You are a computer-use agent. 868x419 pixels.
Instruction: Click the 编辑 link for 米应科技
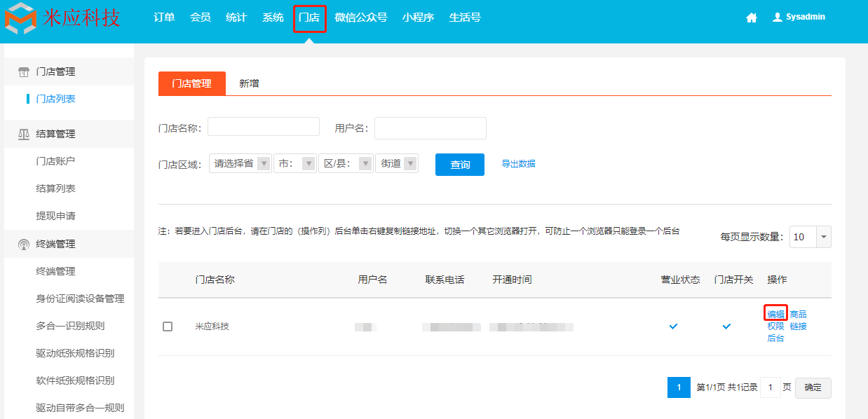[x=775, y=314]
